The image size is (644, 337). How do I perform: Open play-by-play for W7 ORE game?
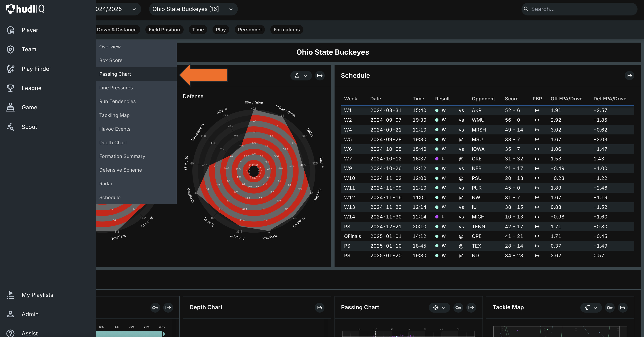point(537,159)
